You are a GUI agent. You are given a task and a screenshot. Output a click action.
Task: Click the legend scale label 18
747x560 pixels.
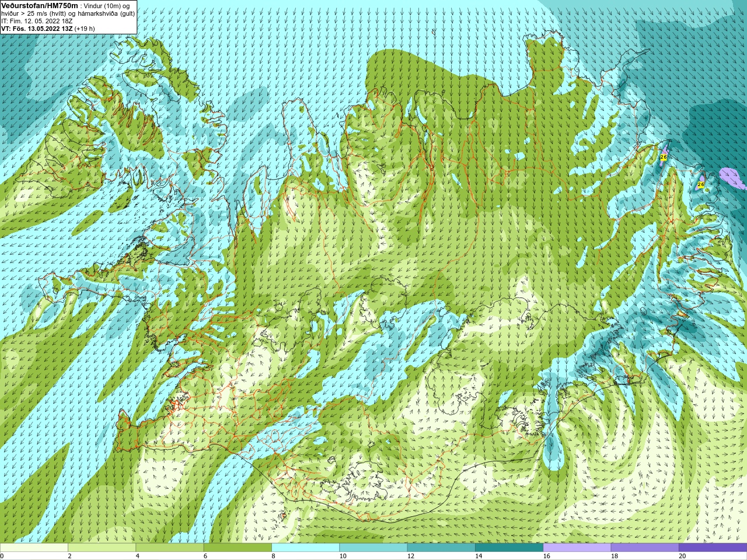[615, 556]
